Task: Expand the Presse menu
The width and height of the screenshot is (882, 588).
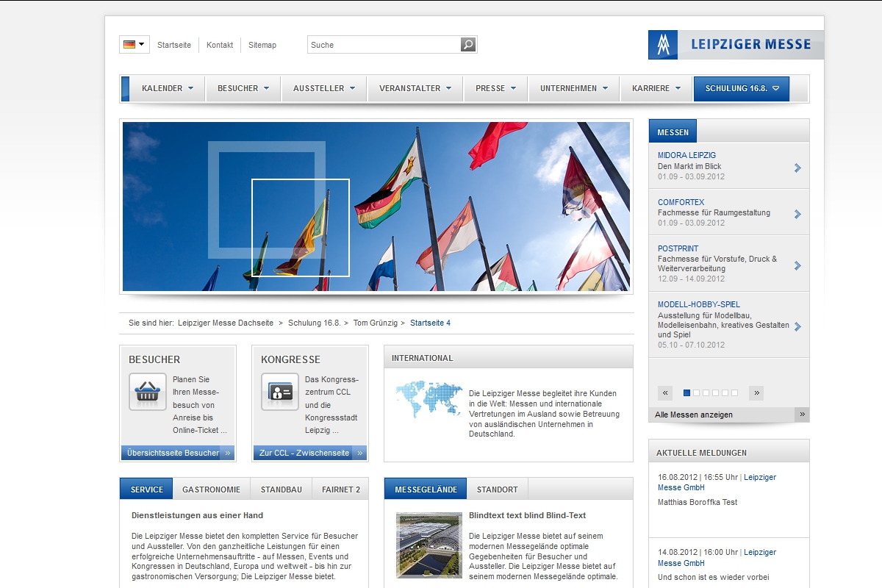Action: (495, 88)
